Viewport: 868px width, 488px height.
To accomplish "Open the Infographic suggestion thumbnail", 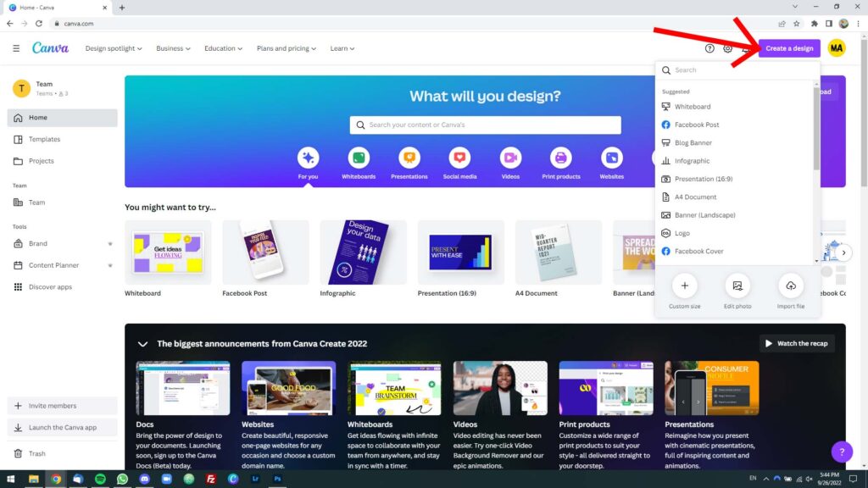I will [363, 252].
